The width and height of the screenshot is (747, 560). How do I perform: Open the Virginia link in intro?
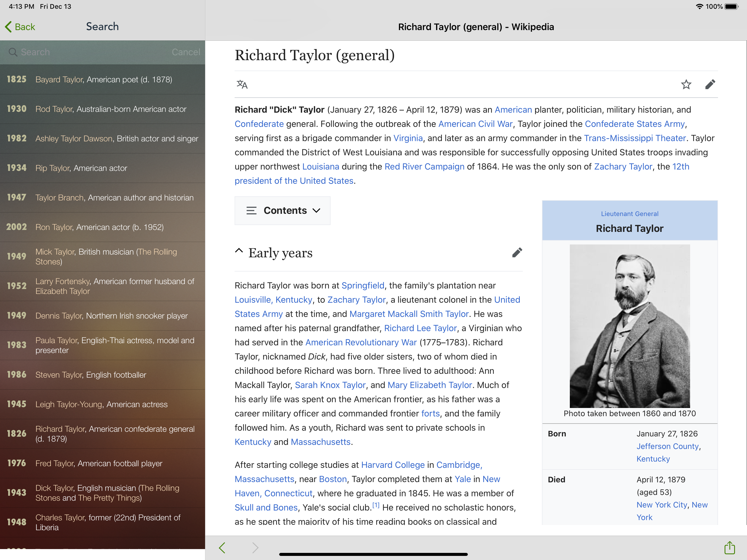(x=408, y=138)
